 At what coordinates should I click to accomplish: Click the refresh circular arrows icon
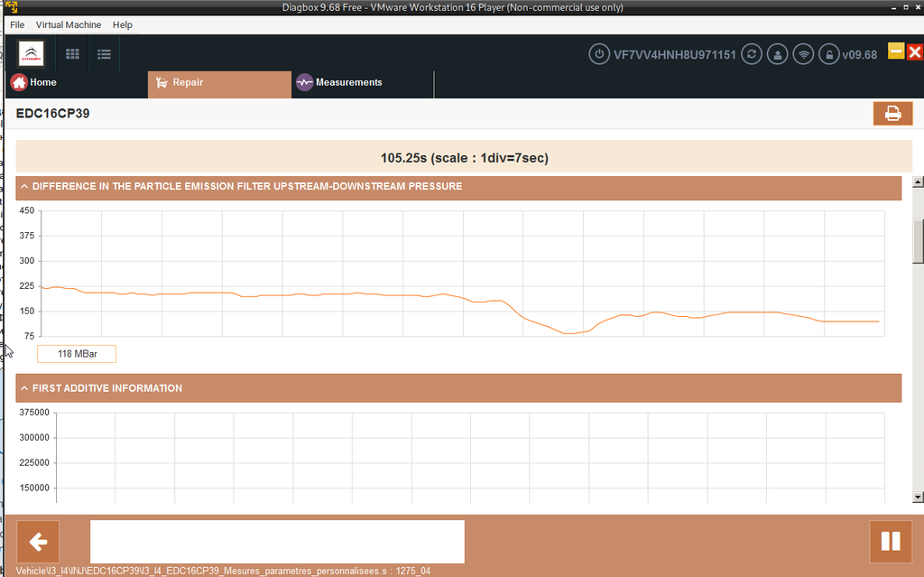pyautogui.click(x=752, y=54)
